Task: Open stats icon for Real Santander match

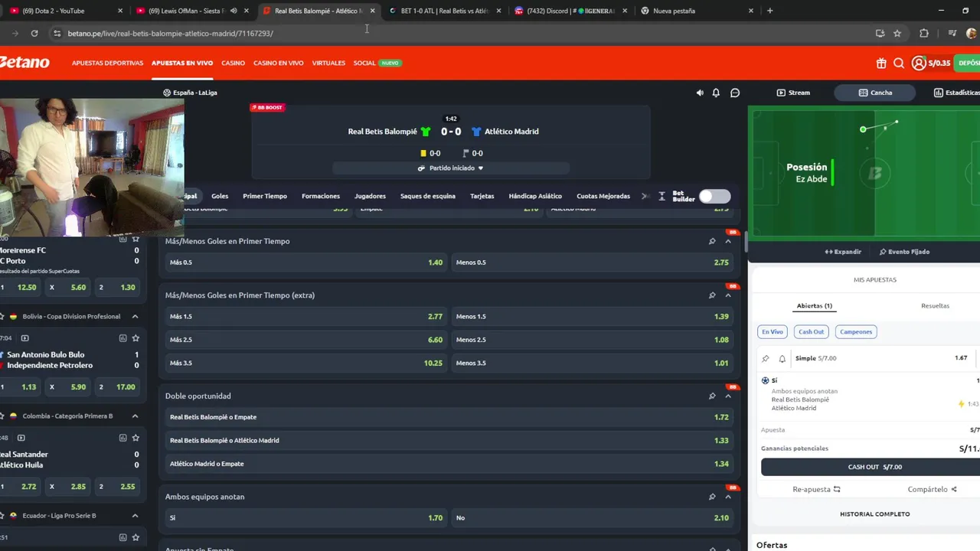Action: tap(122, 438)
